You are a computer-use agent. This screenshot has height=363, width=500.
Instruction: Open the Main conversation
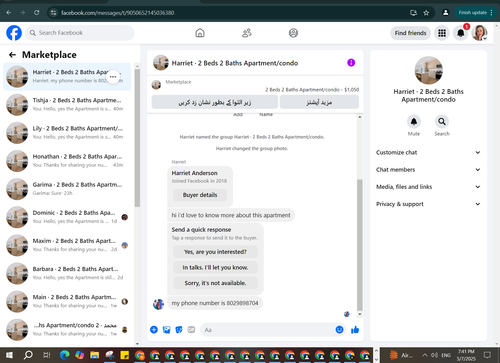pyautogui.click(x=67, y=301)
